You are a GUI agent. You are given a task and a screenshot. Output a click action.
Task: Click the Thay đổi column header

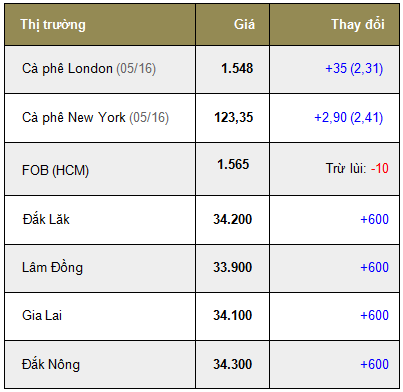358,24
